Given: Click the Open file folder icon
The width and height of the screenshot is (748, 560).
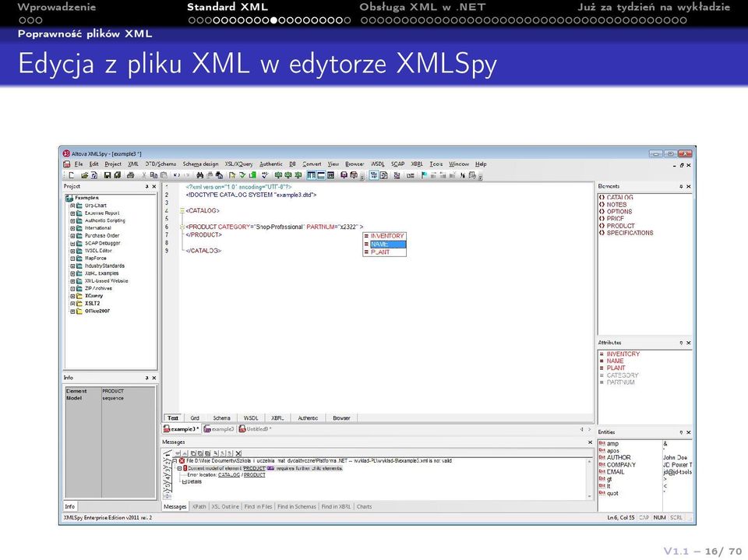Looking at the screenshot, I should coord(84,175).
